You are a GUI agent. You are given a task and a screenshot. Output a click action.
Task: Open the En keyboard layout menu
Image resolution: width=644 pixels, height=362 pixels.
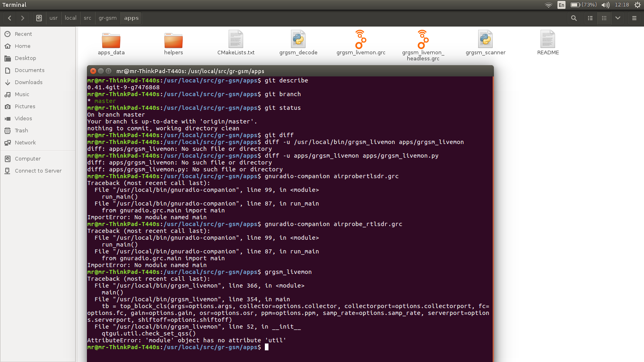point(561,5)
